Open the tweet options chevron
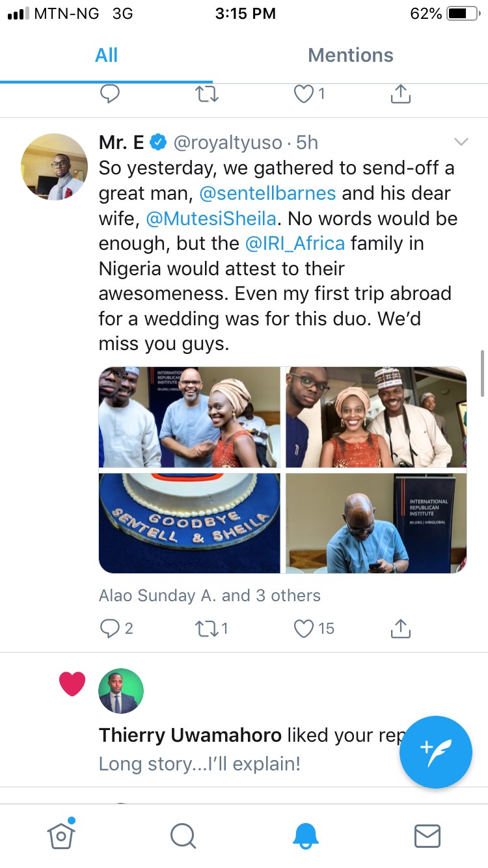This screenshot has height=868, width=488. click(461, 142)
